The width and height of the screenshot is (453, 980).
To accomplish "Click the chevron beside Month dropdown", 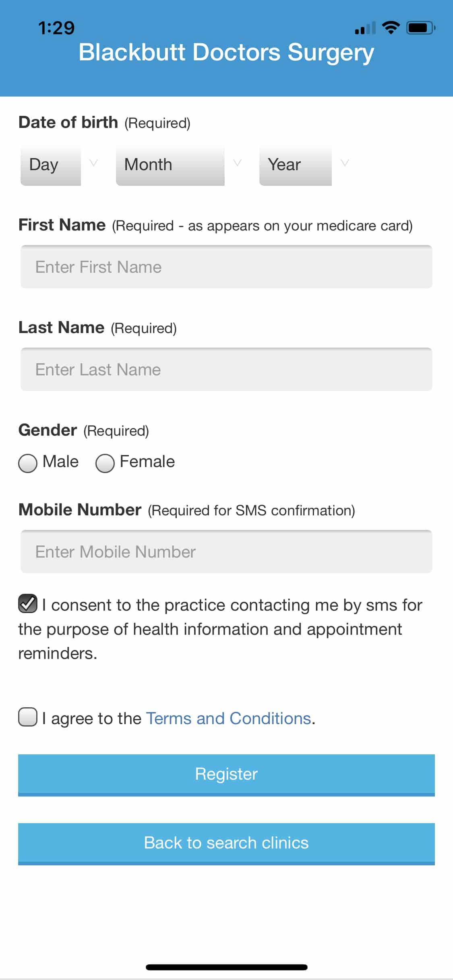I will coord(238,163).
